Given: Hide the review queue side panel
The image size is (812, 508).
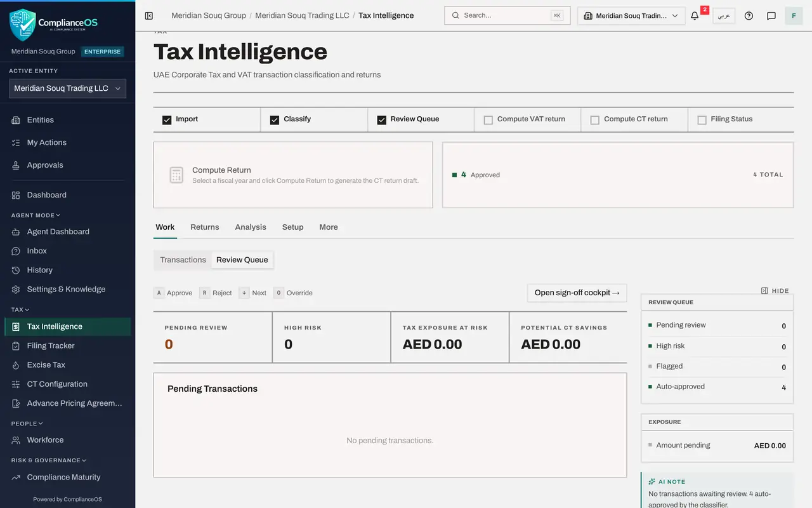Looking at the screenshot, I should click(x=775, y=291).
